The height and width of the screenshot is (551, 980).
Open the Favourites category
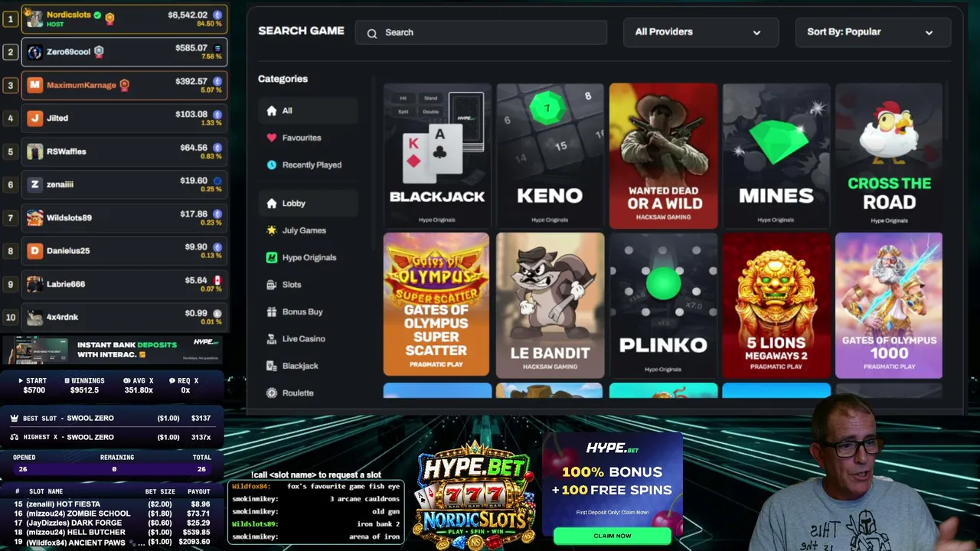pos(308,138)
